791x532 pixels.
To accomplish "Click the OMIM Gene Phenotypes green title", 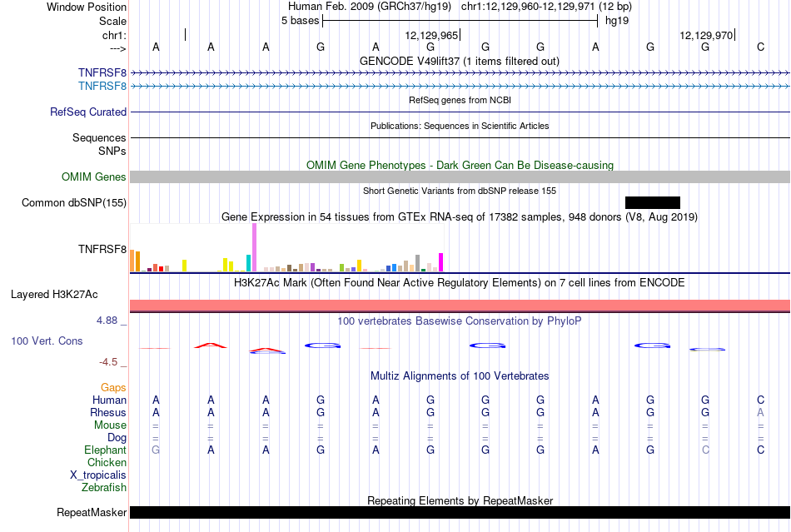I will (460, 165).
